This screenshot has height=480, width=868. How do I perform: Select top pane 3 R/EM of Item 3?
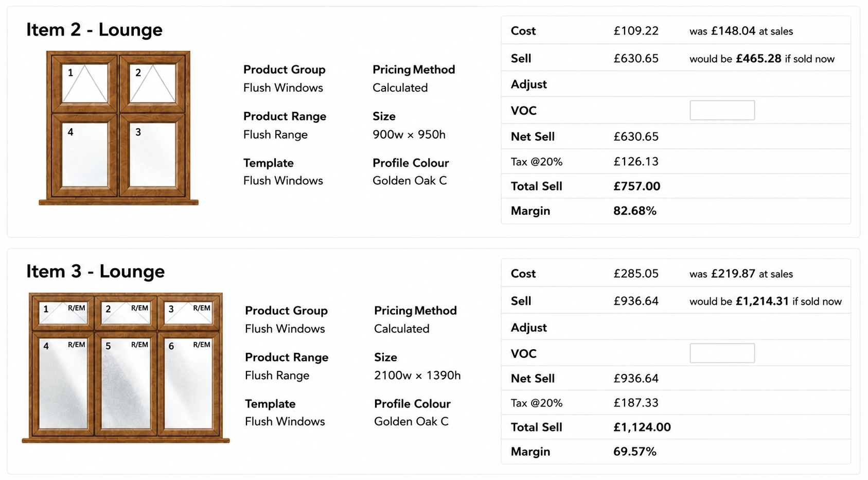(x=188, y=313)
